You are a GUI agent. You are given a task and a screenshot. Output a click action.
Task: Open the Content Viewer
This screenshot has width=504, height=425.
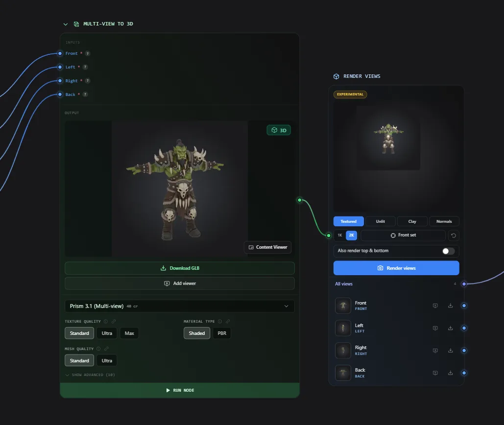268,247
